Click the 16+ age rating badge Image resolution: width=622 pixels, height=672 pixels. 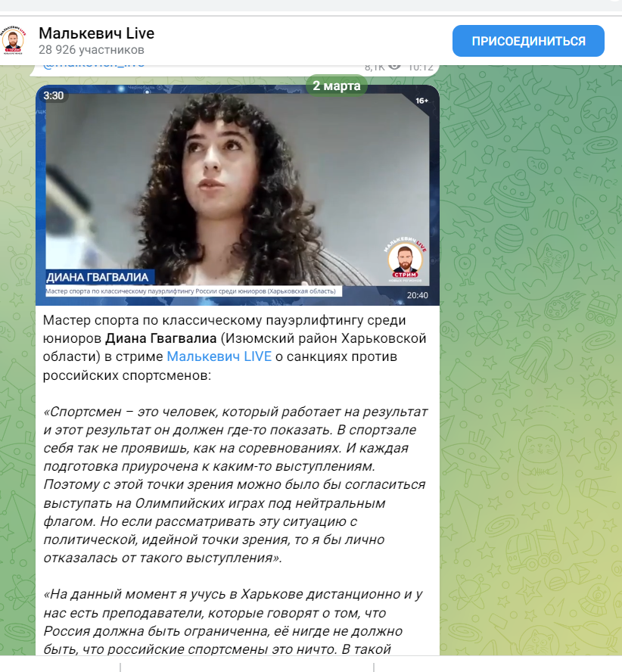(421, 101)
